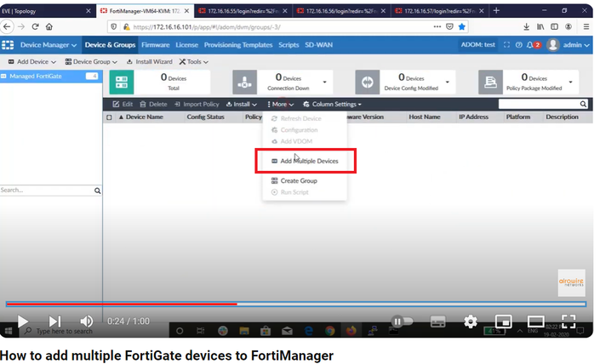Image resolution: width=600 pixels, height=364 pixels.
Task: Toggle subtitles on the video
Action: pos(437,321)
